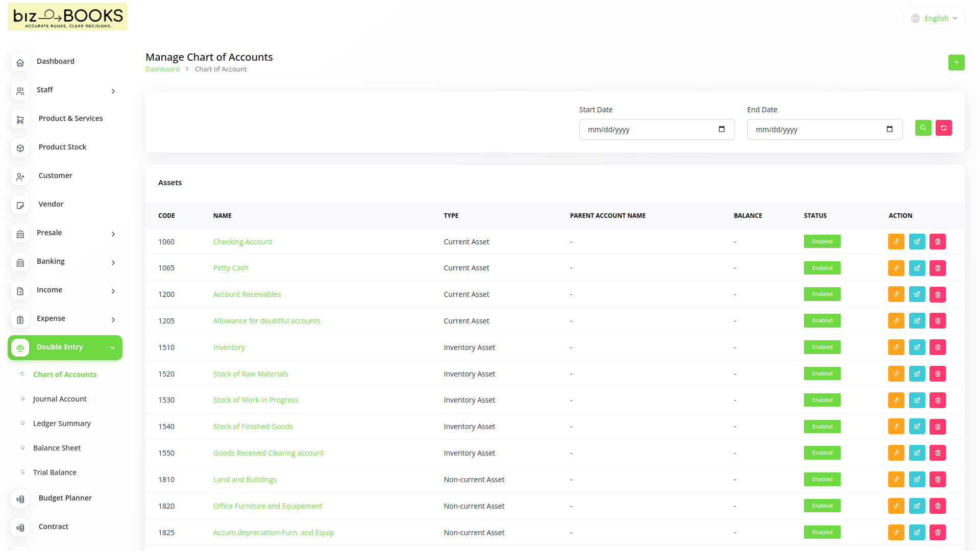Expand the Banking submenu
Viewport: 980px width, 551px height.
[113, 262]
